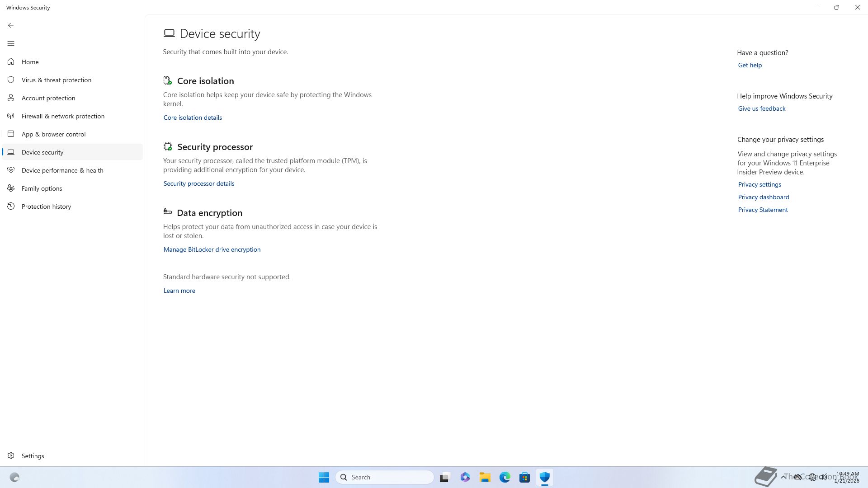Open Device performance & health heart icon
The height and width of the screenshot is (488, 868).
[11, 170]
